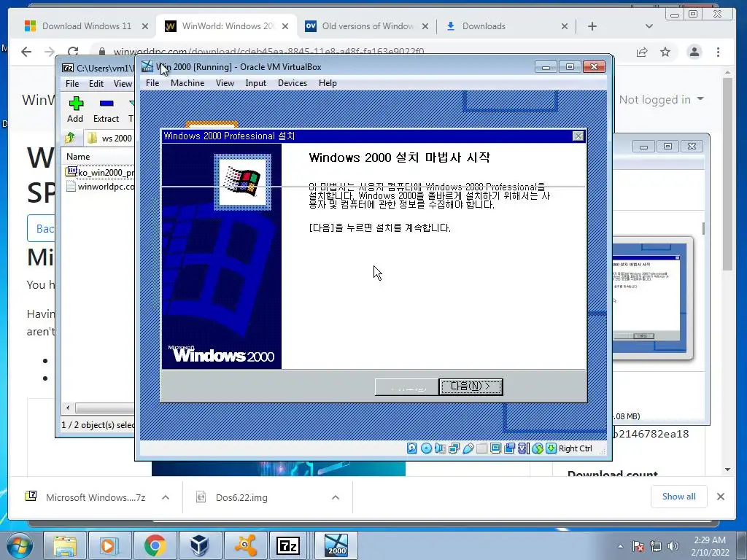Click the audio icon in VirtualBox status bar
This screenshot has width=747, height=560.
pos(440,448)
